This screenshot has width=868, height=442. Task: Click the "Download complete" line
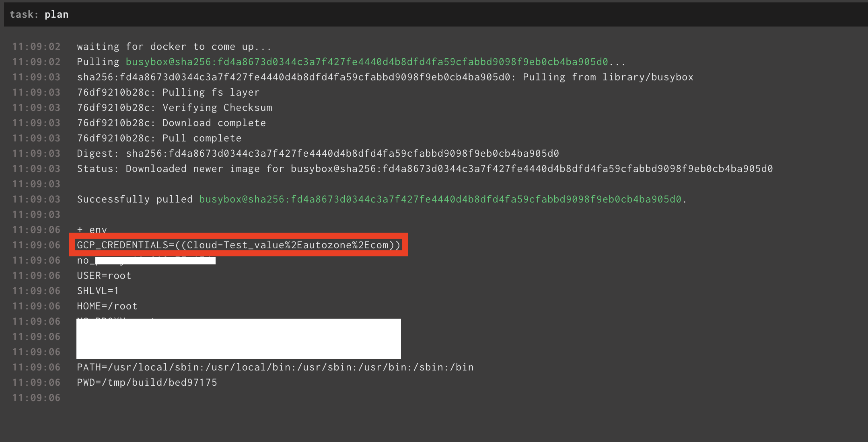tap(171, 123)
